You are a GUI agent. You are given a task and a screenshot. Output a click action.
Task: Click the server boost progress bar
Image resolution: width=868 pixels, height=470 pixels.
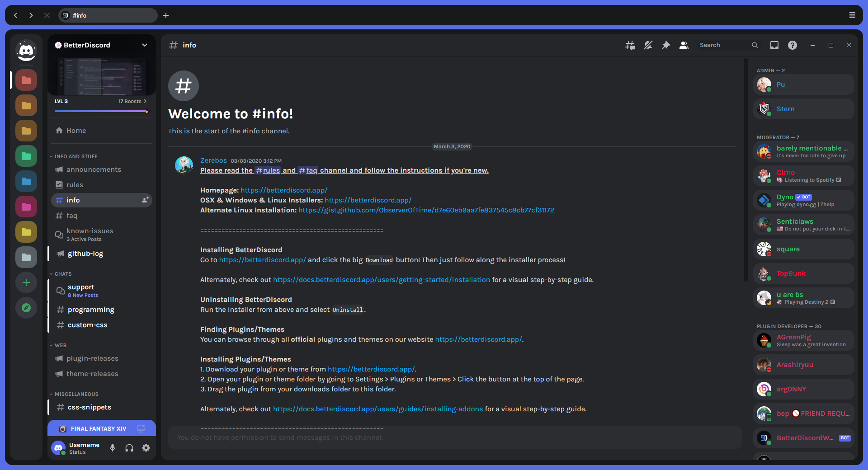(101, 111)
